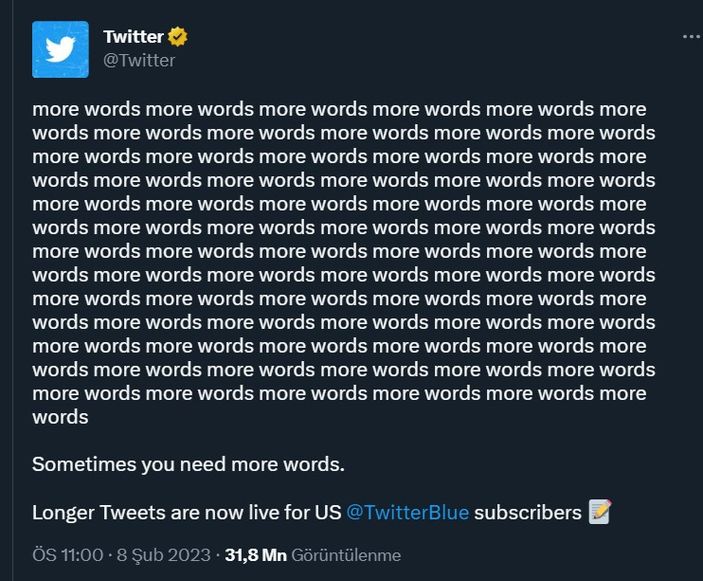Click the "31,8 Mn" view count
The height and width of the screenshot is (581, 703).
pyautogui.click(x=256, y=555)
